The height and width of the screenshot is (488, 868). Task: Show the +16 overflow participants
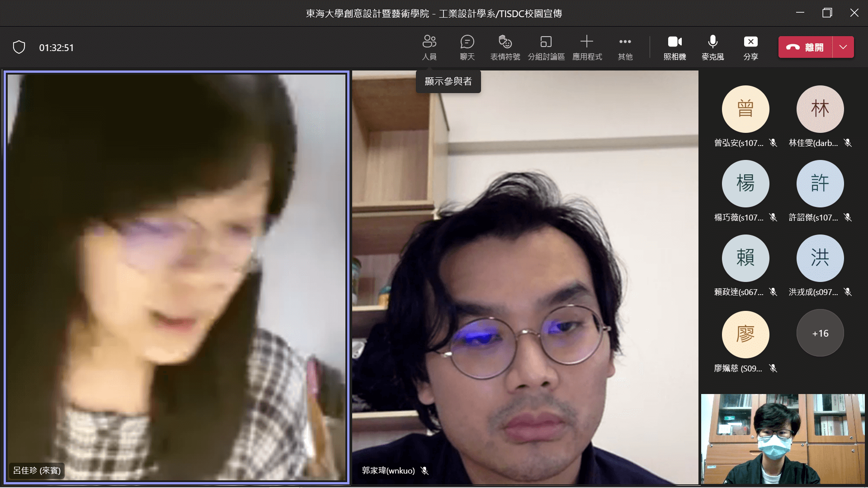820,333
